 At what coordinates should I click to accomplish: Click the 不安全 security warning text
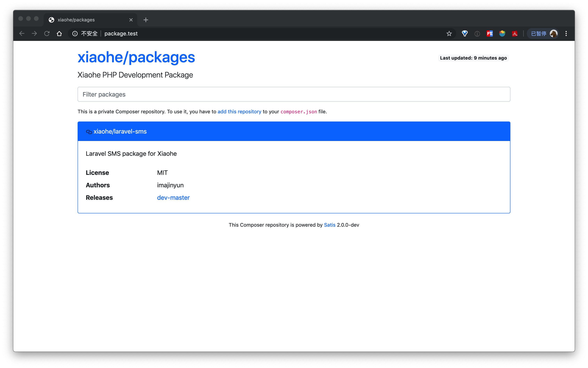click(x=89, y=33)
